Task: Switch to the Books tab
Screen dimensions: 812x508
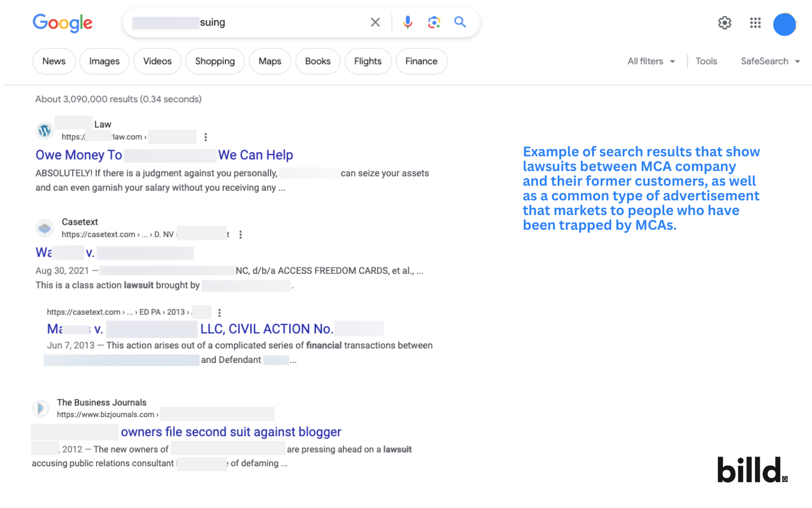Action: 317,61
